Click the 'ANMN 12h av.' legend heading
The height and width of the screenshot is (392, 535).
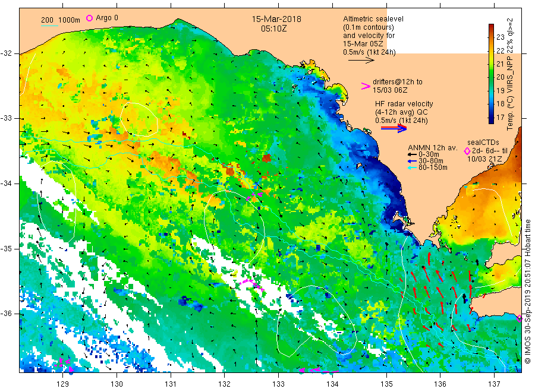click(433, 148)
